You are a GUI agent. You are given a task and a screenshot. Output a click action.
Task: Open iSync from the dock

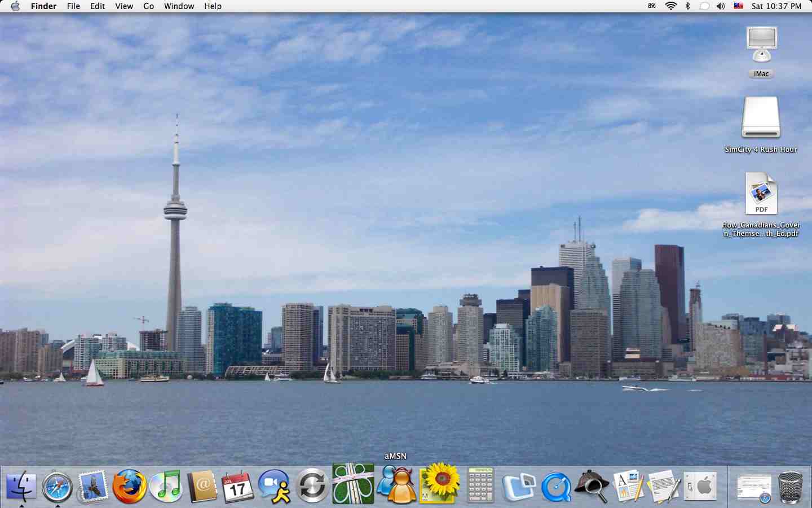(x=312, y=487)
